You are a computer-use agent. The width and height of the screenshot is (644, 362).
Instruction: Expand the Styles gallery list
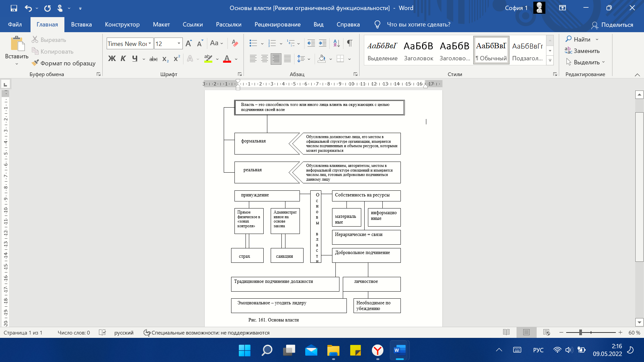(x=550, y=61)
